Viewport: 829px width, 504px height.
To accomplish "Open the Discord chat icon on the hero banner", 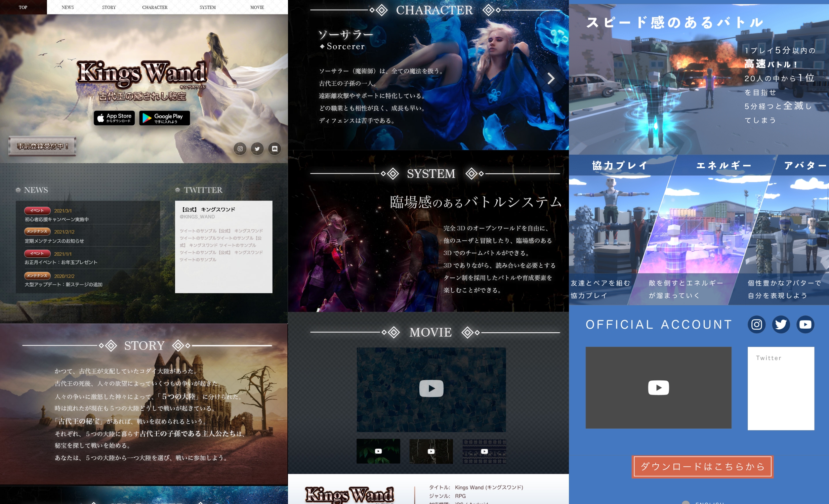I will point(275,149).
